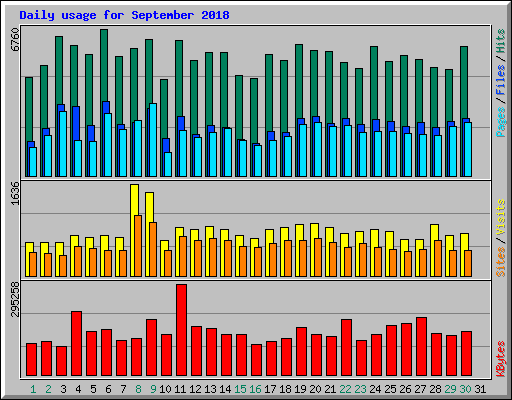This screenshot has width=512, height=400.
Task: Click the cyan pages bar for day 10
Action: pyautogui.click(x=168, y=164)
